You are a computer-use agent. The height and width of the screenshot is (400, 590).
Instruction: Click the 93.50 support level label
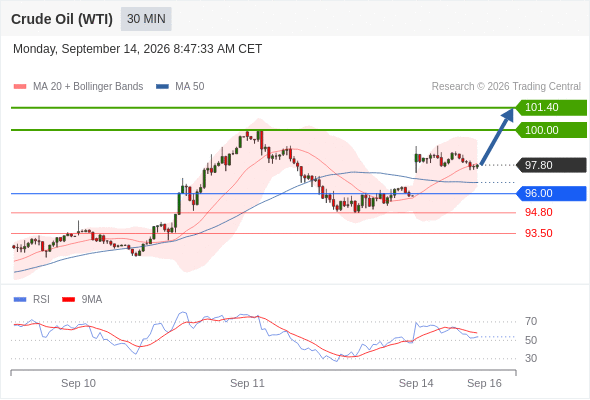538,233
